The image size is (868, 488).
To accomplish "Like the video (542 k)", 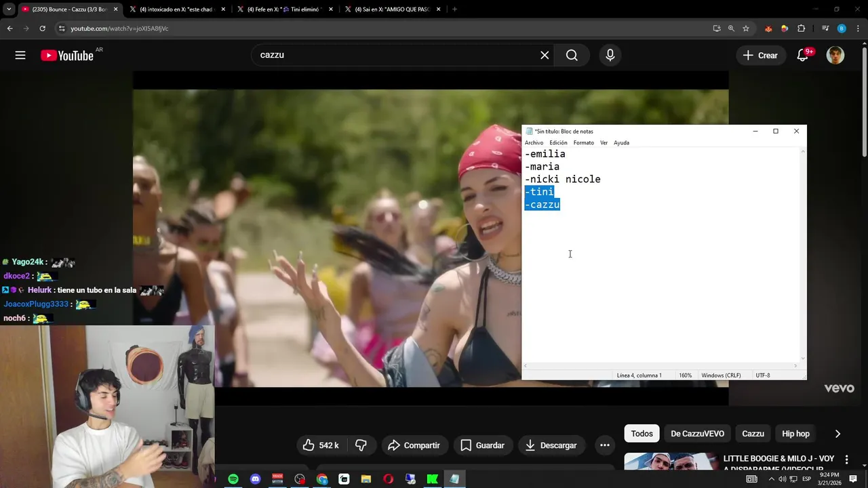I will coord(321,445).
